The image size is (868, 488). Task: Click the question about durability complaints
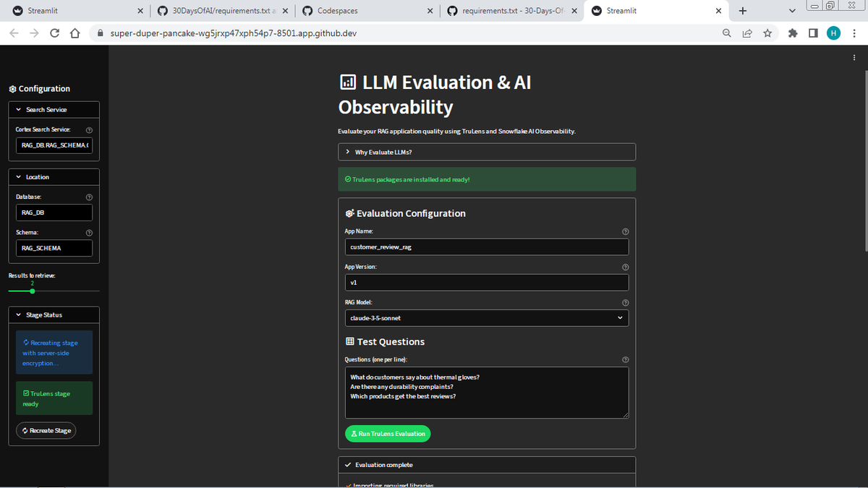pos(401,386)
